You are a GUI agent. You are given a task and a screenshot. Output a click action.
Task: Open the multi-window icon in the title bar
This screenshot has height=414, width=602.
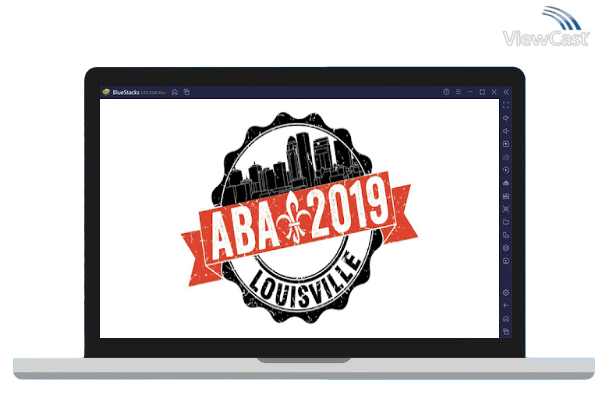tap(187, 92)
